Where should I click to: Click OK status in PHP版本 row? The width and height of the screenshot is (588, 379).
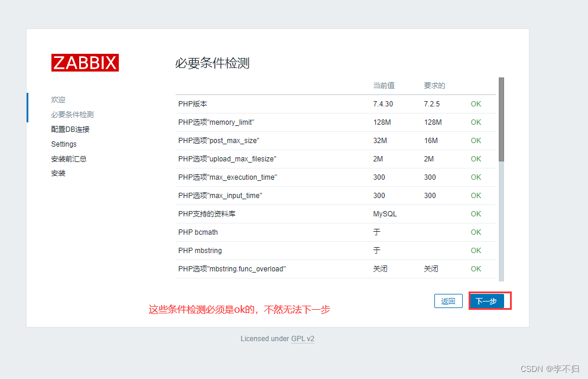click(x=476, y=104)
